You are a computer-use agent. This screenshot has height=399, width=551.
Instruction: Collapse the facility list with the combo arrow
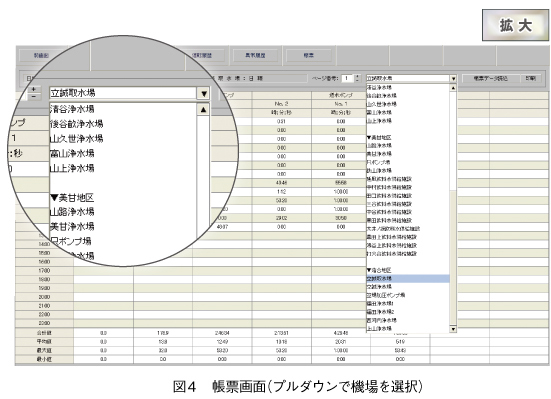tap(453, 78)
